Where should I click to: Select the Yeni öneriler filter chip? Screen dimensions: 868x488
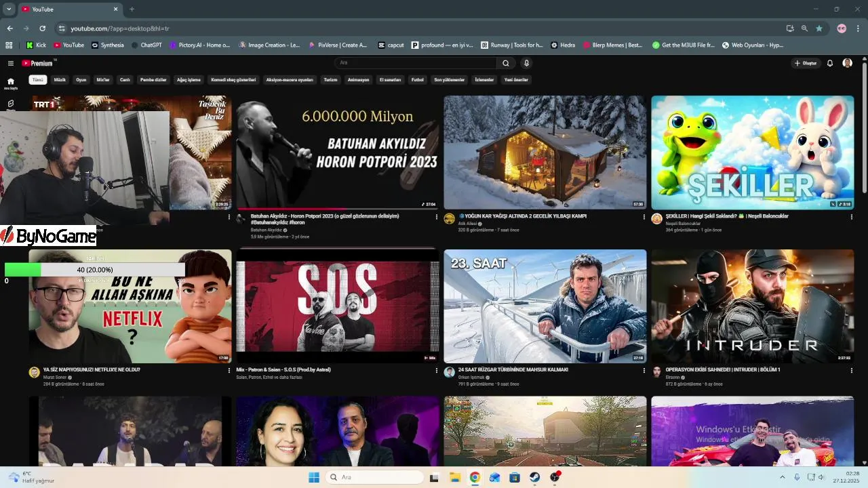coord(516,79)
